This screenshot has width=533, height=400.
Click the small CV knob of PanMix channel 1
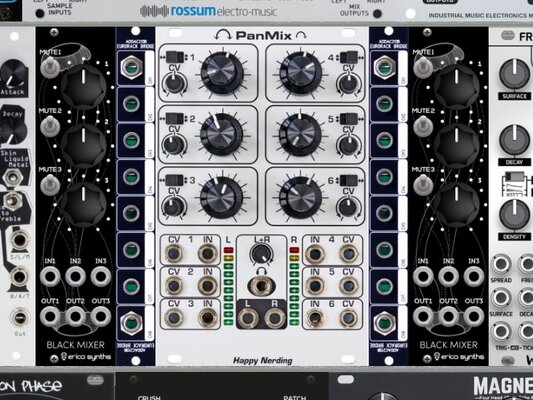(x=174, y=83)
